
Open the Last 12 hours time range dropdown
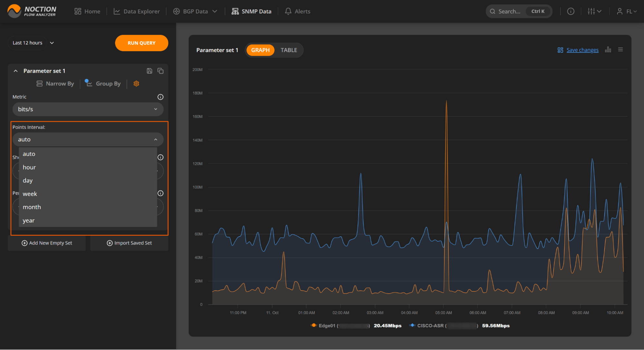pos(33,43)
